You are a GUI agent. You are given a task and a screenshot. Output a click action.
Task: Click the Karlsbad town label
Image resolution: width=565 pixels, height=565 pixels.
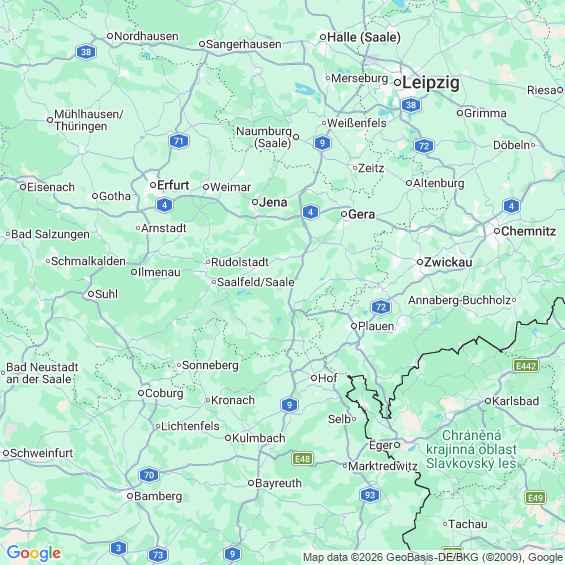click(x=515, y=401)
